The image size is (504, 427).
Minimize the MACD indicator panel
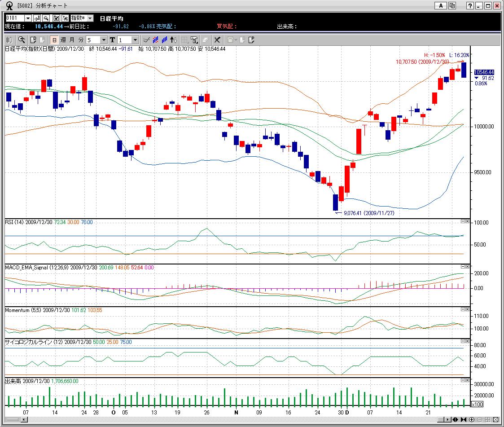(x=462, y=267)
